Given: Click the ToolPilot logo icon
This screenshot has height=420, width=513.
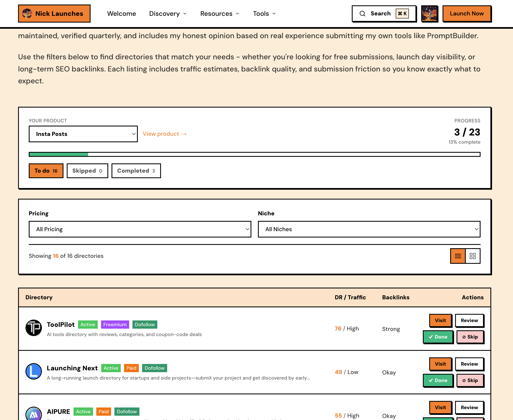Looking at the screenshot, I should (34, 328).
